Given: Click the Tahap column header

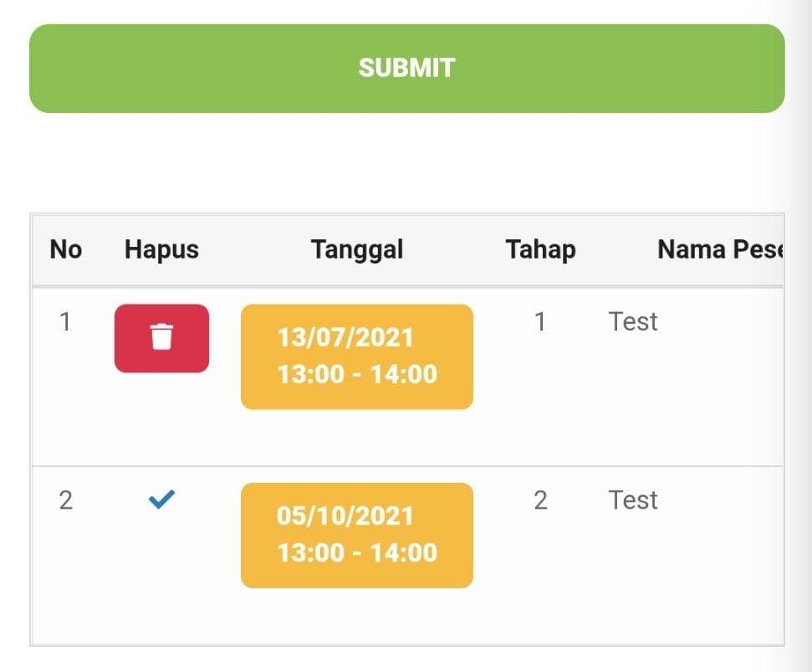Looking at the screenshot, I should [x=540, y=249].
